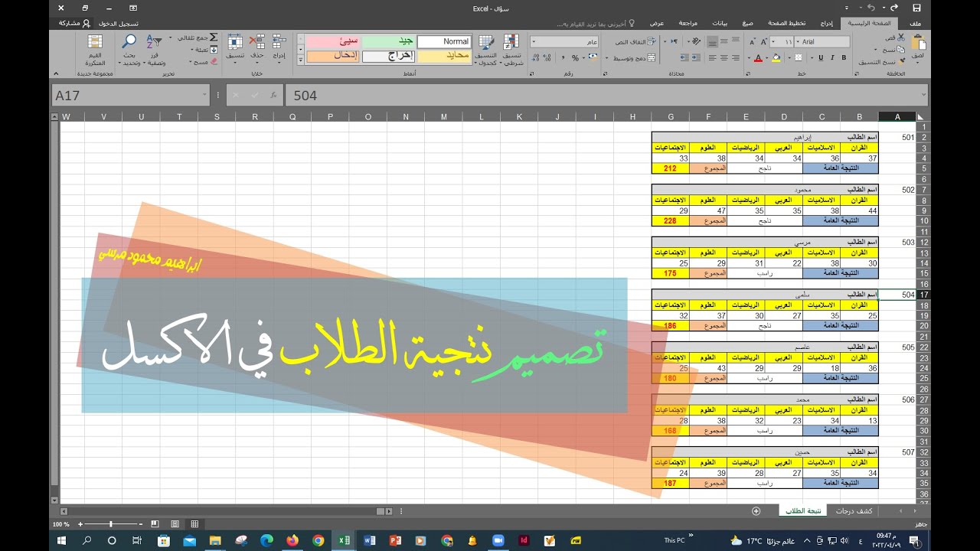The width and height of the screenshot is (980, 551).
Task: Click the cell borders icon
Action: click(797, 57)
